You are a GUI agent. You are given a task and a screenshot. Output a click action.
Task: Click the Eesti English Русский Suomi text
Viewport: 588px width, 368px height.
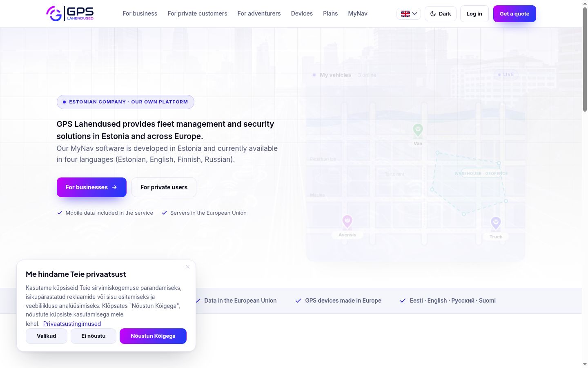(x=453, y=301)
